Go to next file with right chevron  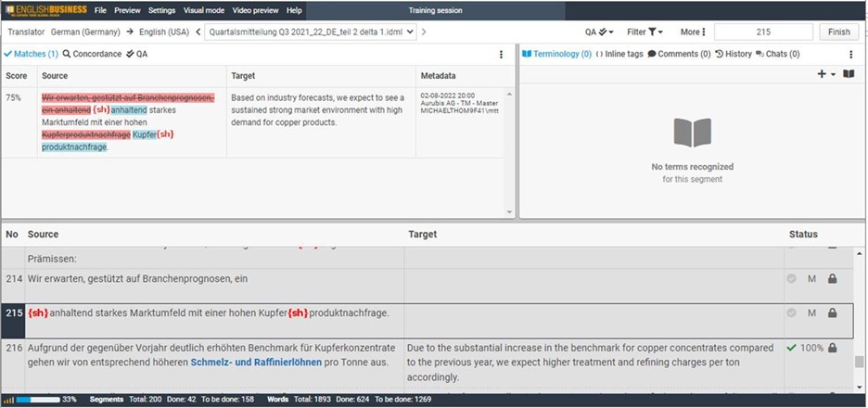[x=424, y=32]
